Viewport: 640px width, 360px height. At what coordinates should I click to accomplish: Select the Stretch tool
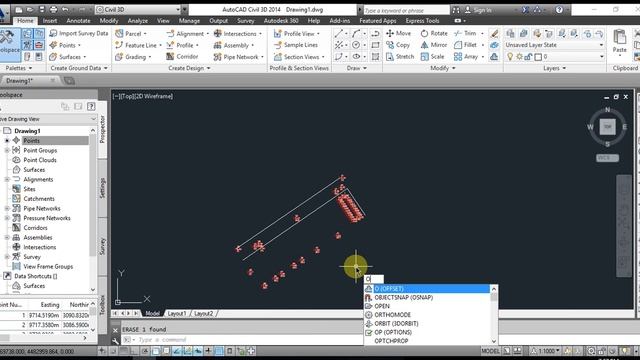point(400,57)
